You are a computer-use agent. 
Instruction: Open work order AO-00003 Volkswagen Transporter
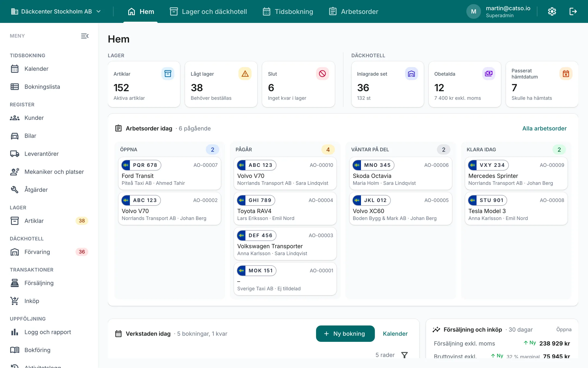pyautogui.click(x=285, y=244)
